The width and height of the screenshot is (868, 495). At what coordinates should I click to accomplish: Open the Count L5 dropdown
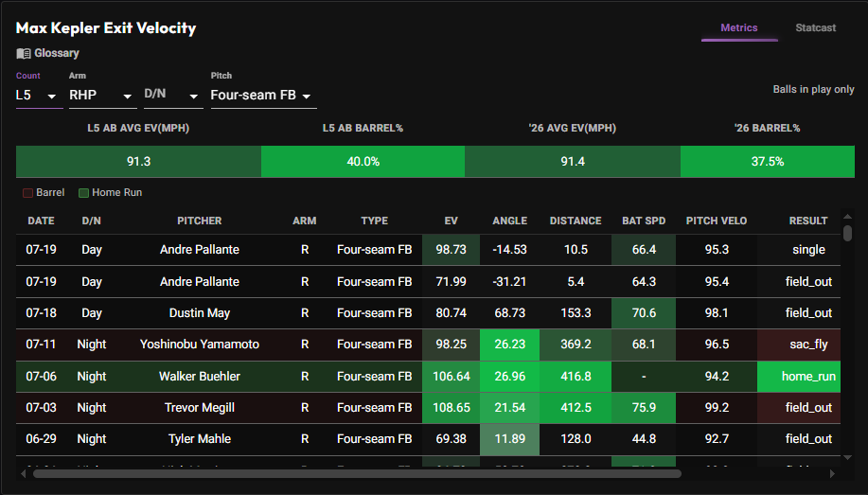[x=40, y=96]
